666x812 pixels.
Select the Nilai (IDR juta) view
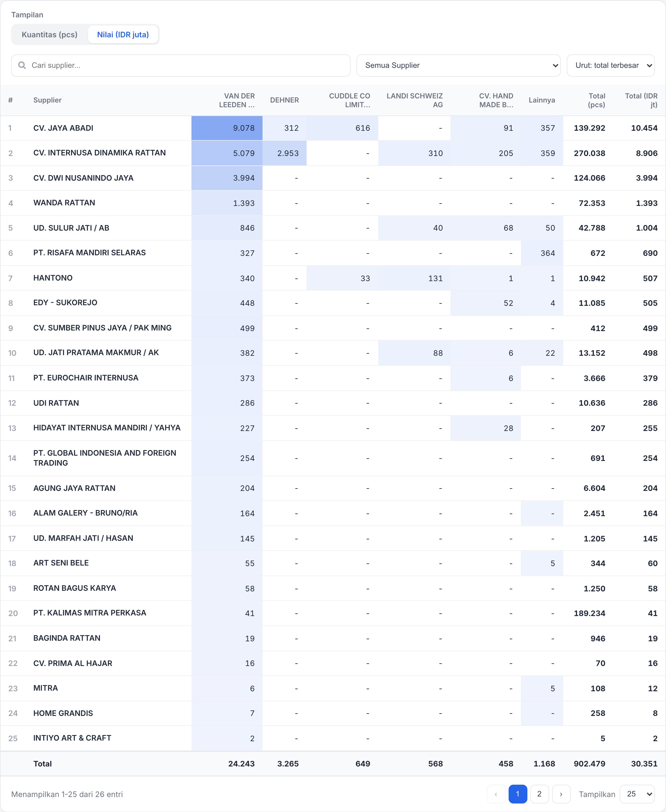pos(123,35)
